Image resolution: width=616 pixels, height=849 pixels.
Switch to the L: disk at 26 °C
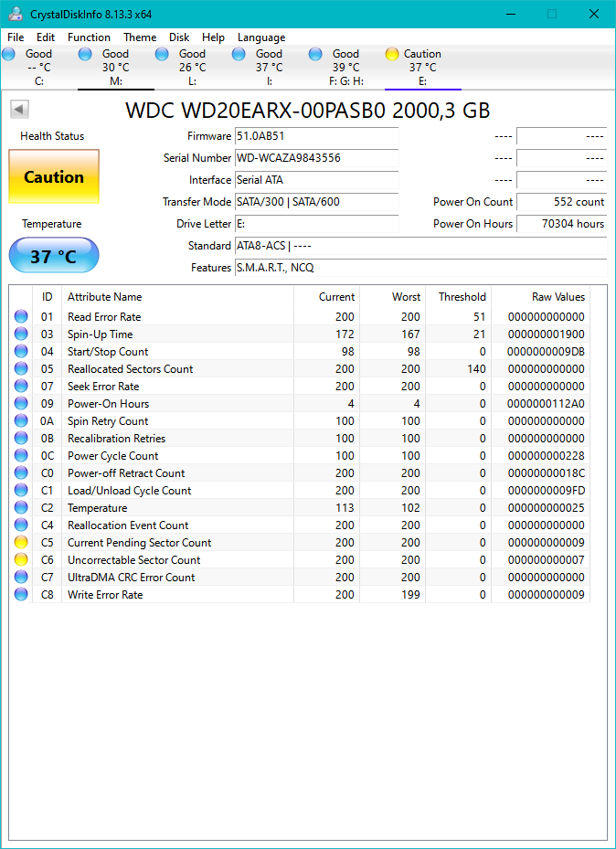(192, 68)
